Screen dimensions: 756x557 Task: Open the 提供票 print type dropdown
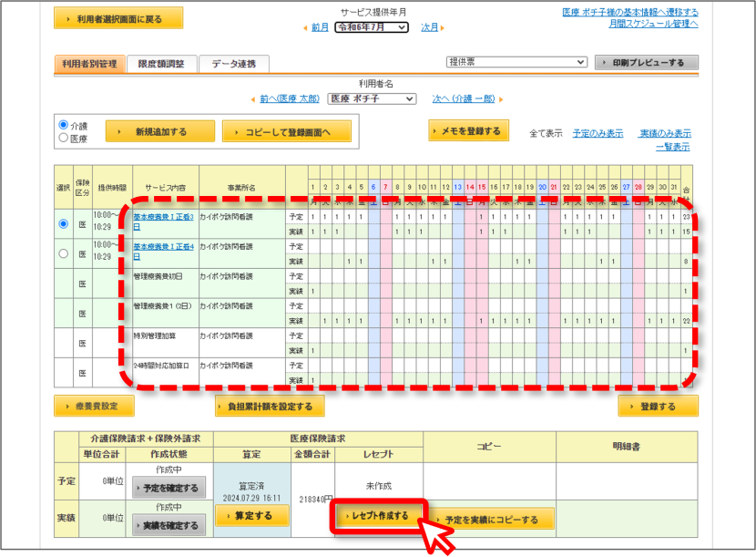[516, 62]
